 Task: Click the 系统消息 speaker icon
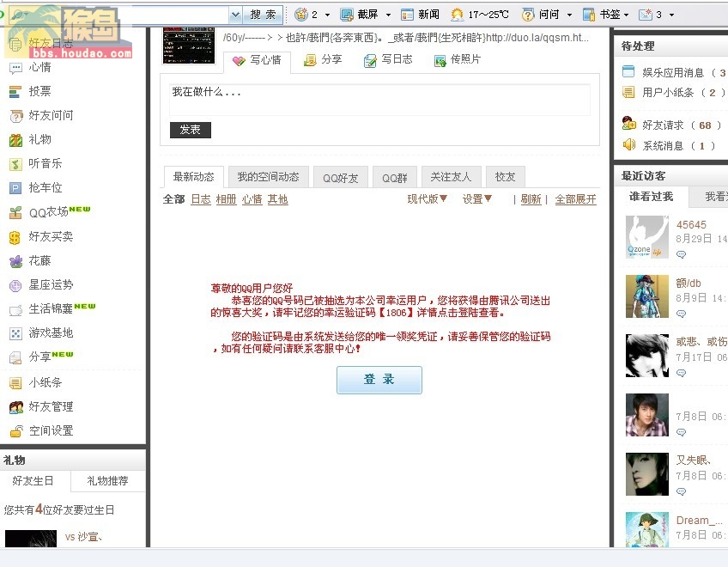[x=629, y=144]
